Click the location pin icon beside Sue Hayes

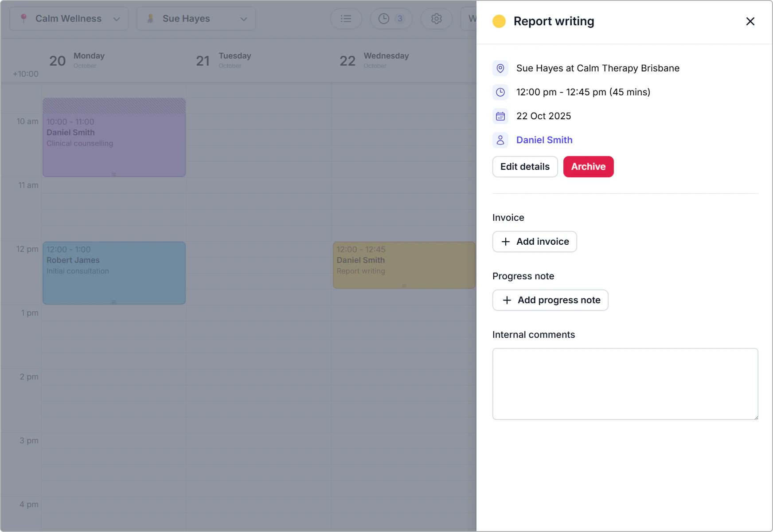tap(500, 68)
